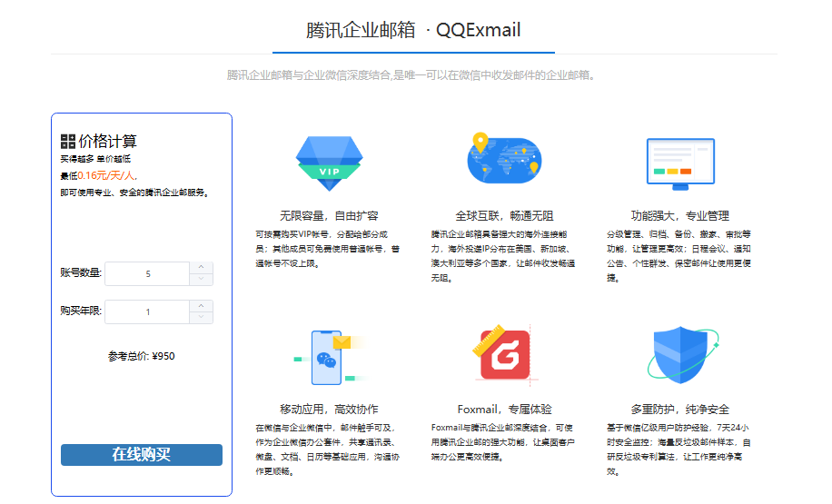Click the 移动应用，高效协作 heading
832x504 pixels.
[x=329, y=409]
